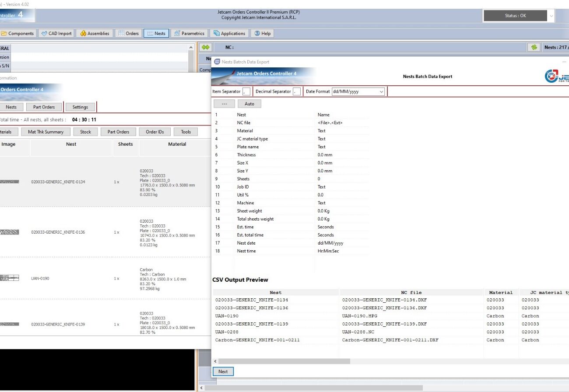Click the scroll-up arrow of the info panel
This screenshot has width=569, height=392.
191,48
